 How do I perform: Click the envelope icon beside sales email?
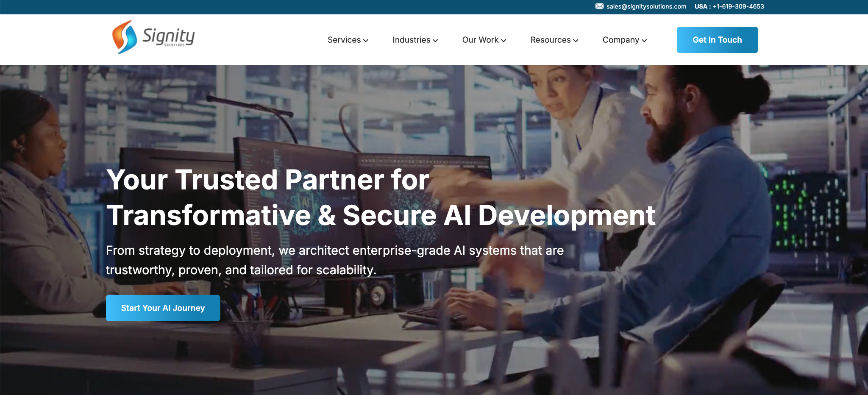599,6
